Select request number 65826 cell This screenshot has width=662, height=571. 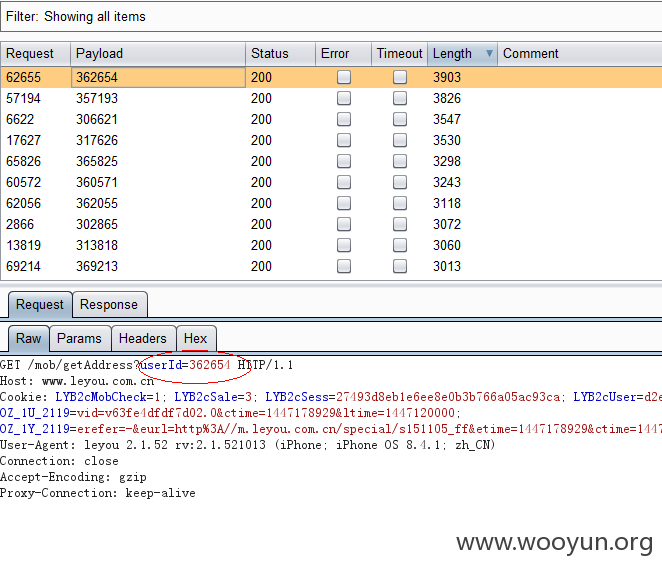[35, 161]
